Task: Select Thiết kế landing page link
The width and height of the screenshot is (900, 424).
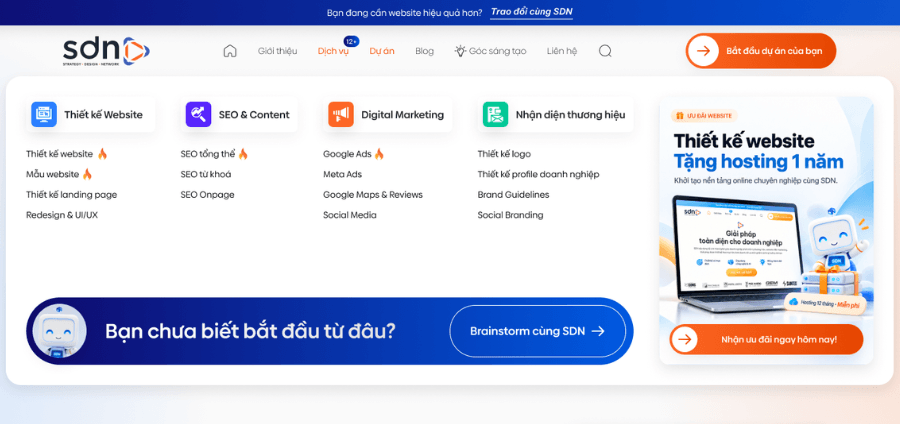Action: [71, 195]
